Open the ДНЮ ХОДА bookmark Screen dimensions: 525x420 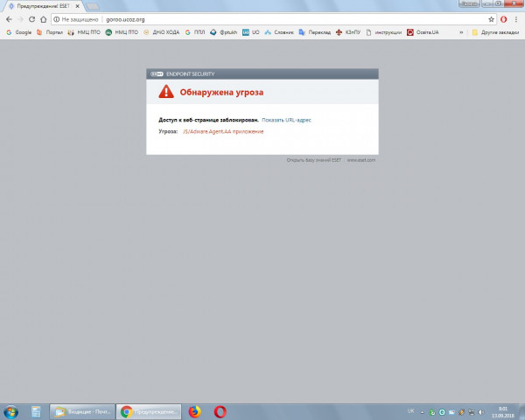tap(161, 32)
